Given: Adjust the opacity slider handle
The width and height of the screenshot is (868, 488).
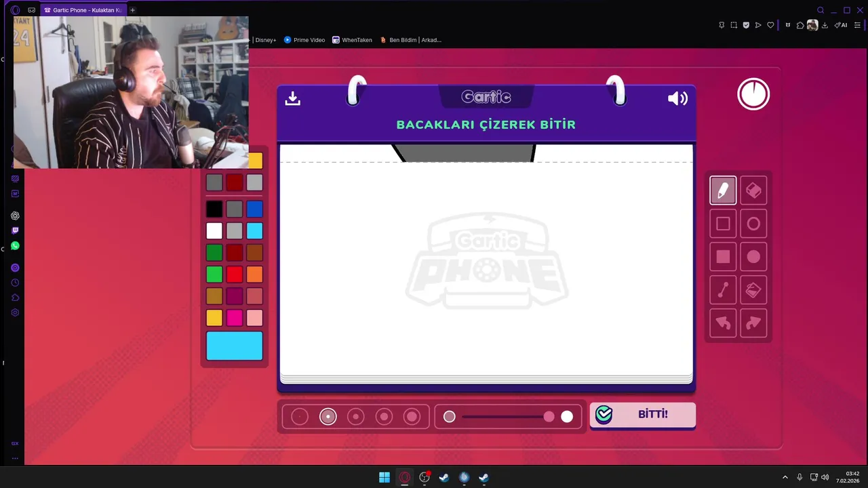Looking at the screenshot, I should [549, 417].
